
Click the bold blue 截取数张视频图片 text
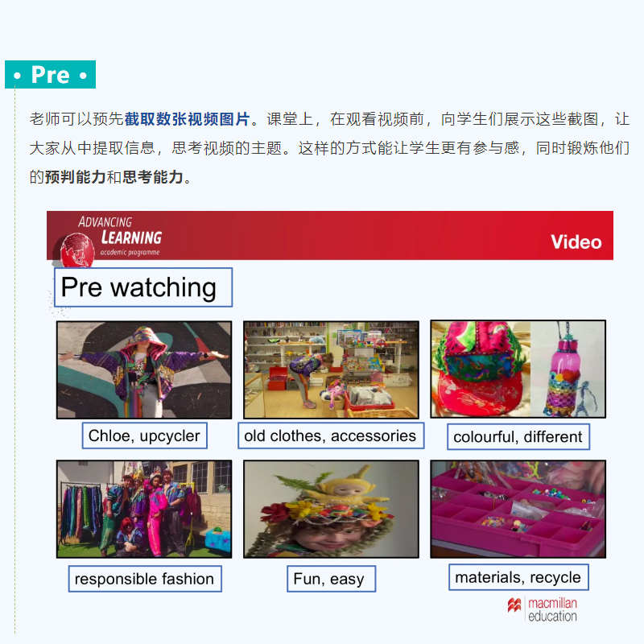coord(187,118)
